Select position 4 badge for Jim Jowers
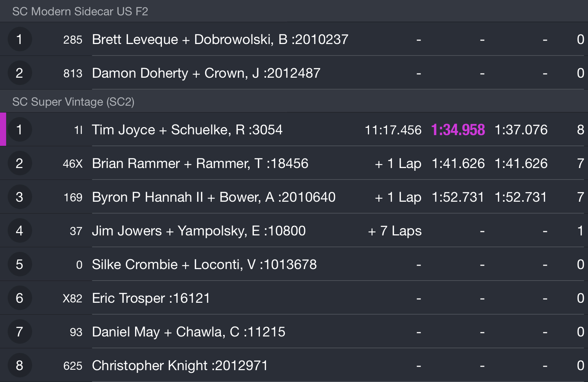This screenshot has width=588, height=382. click(20, 231)
